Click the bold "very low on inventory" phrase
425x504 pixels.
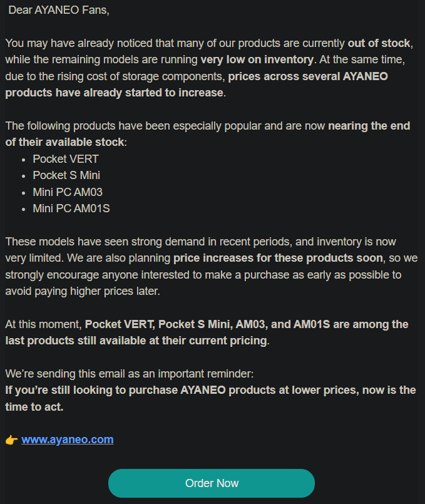pyautogui.click(x=257, y=60)
